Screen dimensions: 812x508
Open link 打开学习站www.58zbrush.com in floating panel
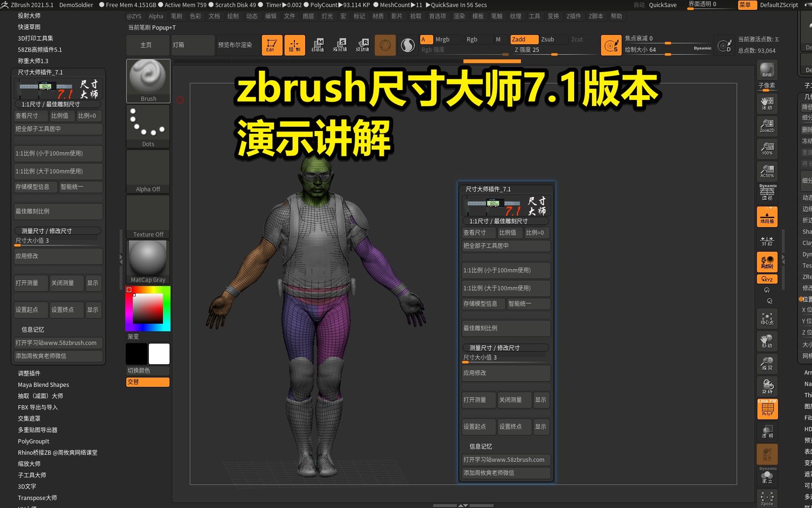coord(506,459)
